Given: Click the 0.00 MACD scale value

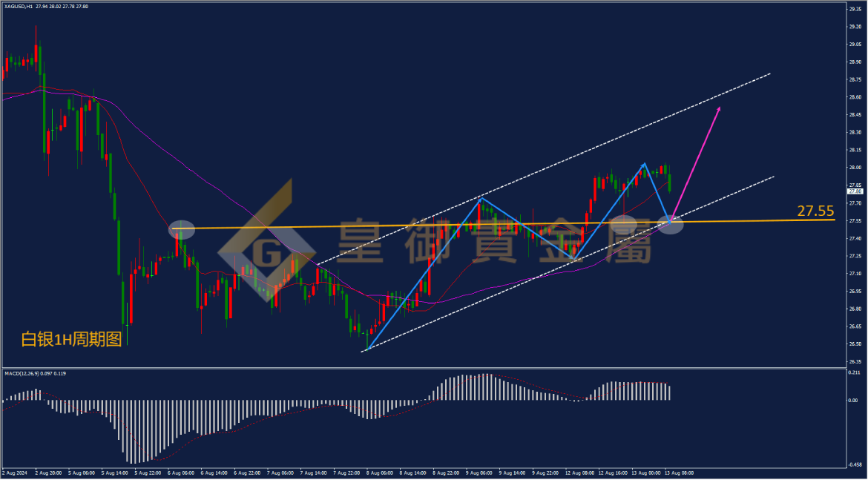Looking at the screenshot, I should [x=854, y=400].
